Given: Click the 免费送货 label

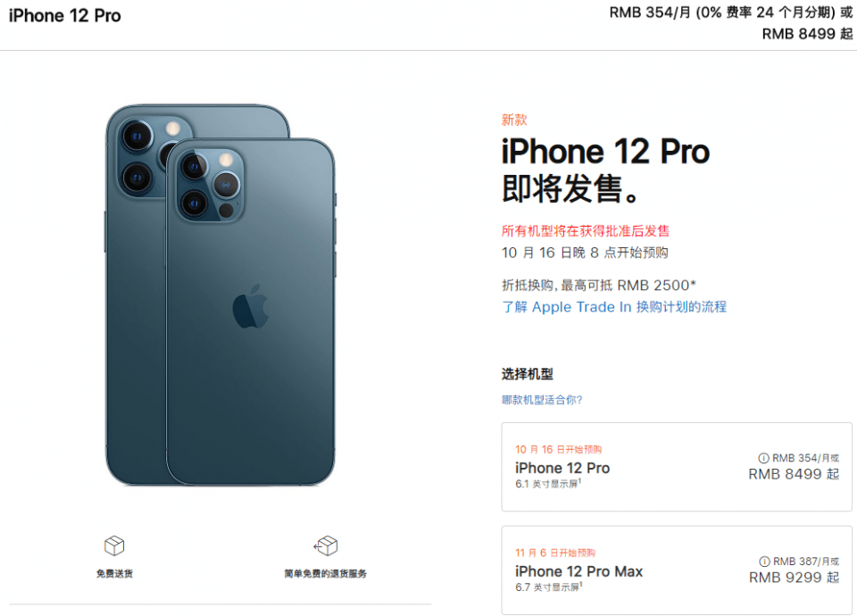Looking at the screenshot, I should [115, 573].
